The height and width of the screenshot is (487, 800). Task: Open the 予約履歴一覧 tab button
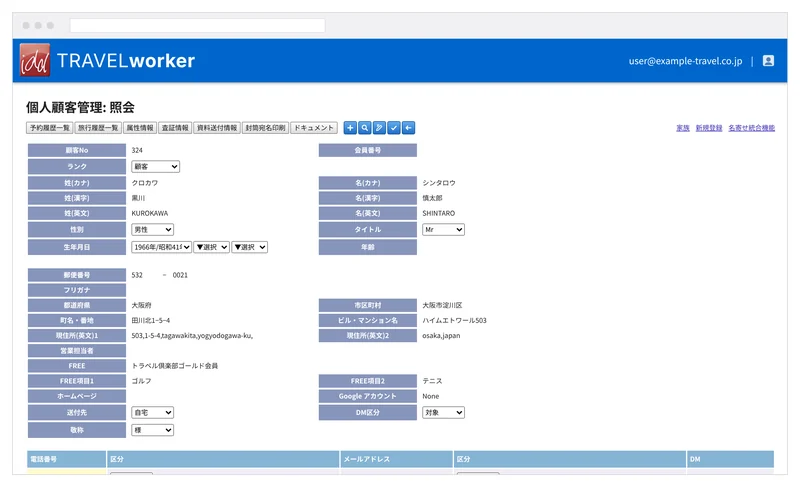[x=49, y=128]
